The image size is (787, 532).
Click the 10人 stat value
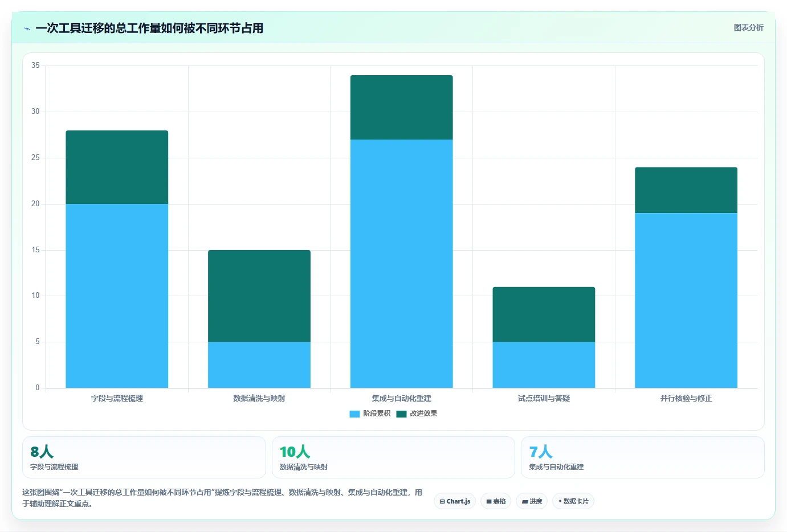pos(295,452)
